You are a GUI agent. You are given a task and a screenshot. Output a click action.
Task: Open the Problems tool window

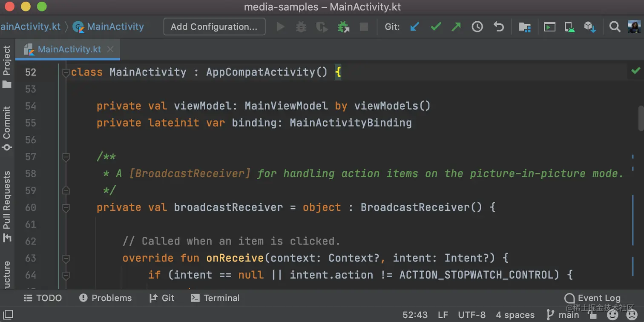pos(106,298)
